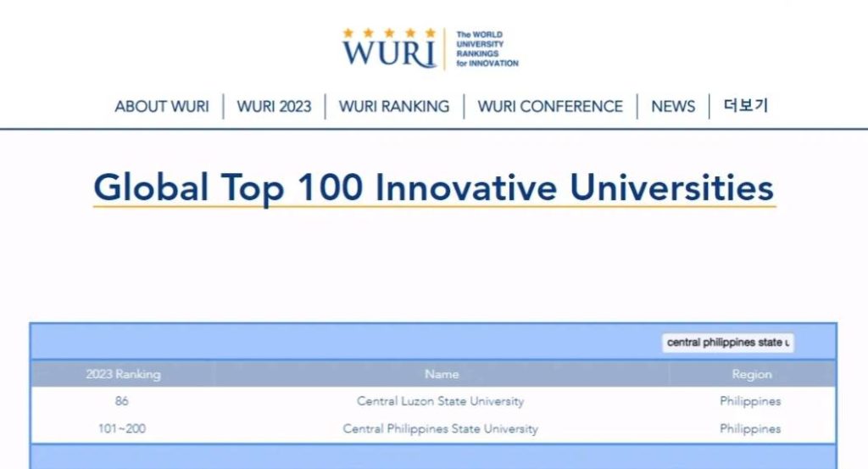868x469 pixels.
Task: Go to WURI RANKING page
Action: 394,106
